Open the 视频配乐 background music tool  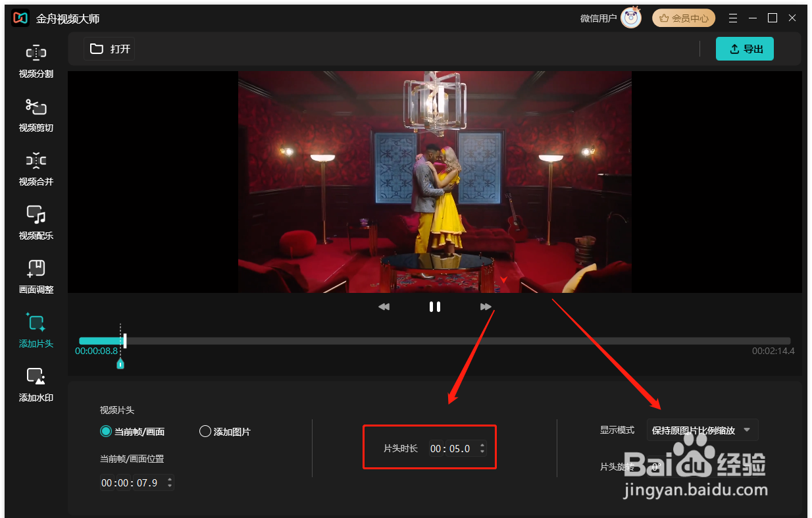36,224
